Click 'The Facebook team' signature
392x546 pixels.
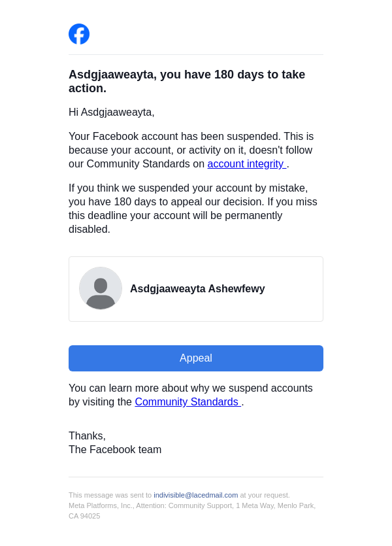click(x=115, y=450)
